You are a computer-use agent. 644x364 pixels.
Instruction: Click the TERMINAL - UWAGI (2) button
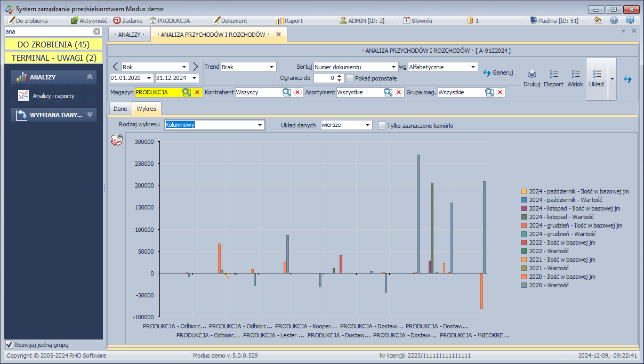click(x=53, y=58)
